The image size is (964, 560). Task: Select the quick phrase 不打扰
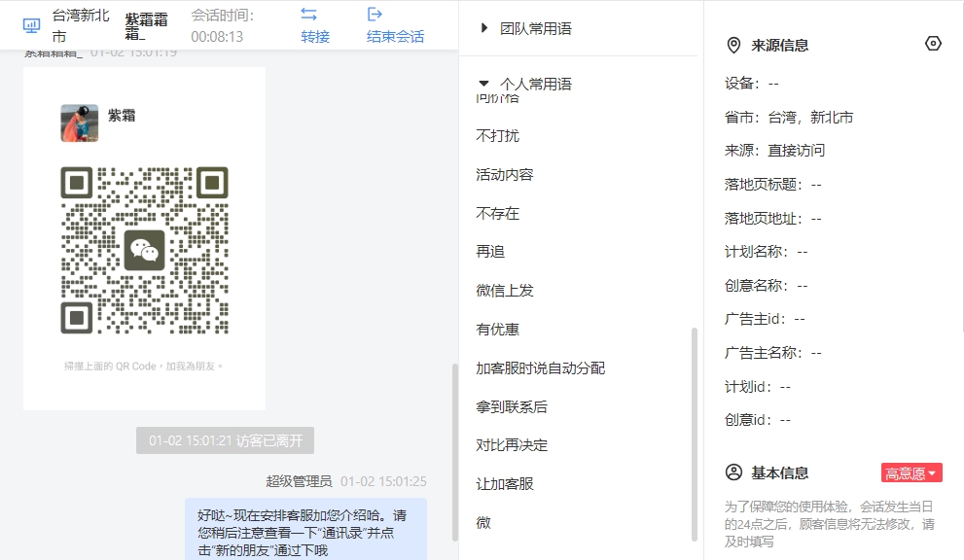pyautogui.click(x=497, y=136)
